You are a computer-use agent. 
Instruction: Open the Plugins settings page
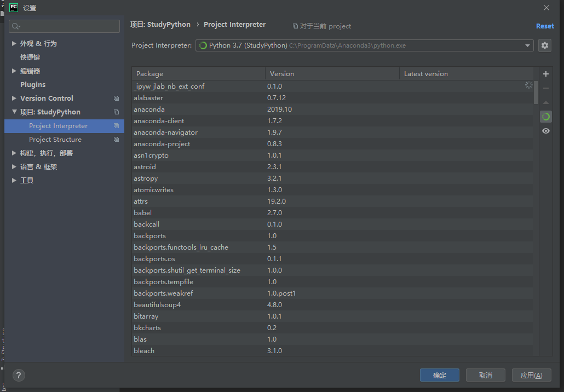33,84
